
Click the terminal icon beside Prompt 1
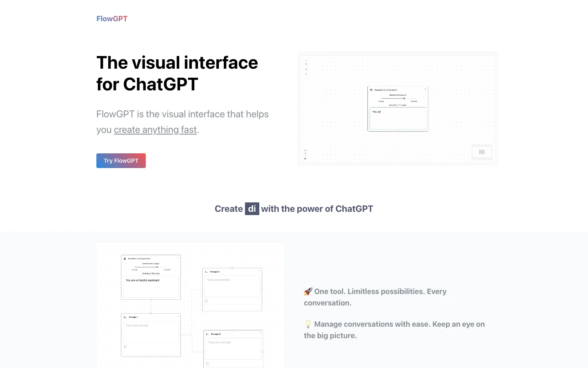pos(125,317)
